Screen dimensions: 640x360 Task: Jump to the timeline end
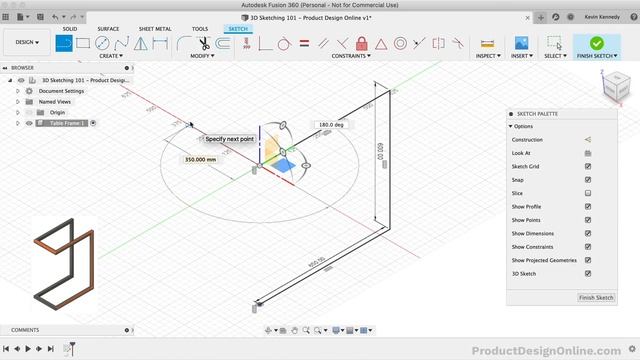(51, 349)
